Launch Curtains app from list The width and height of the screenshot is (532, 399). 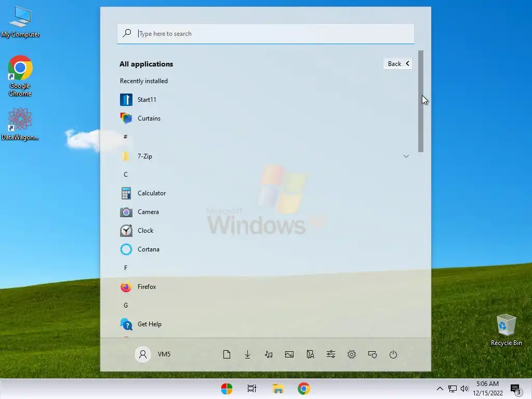coord(264,118)
